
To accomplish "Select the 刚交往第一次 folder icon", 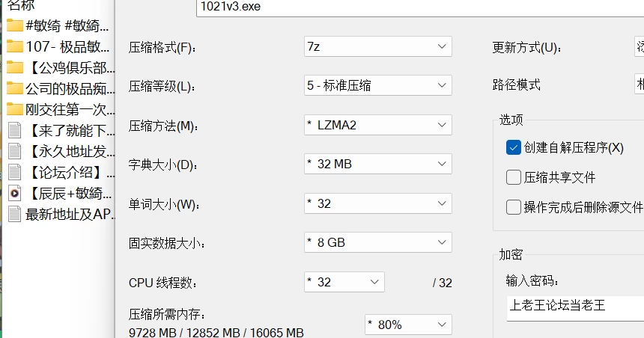I will (x=15, y=109).
